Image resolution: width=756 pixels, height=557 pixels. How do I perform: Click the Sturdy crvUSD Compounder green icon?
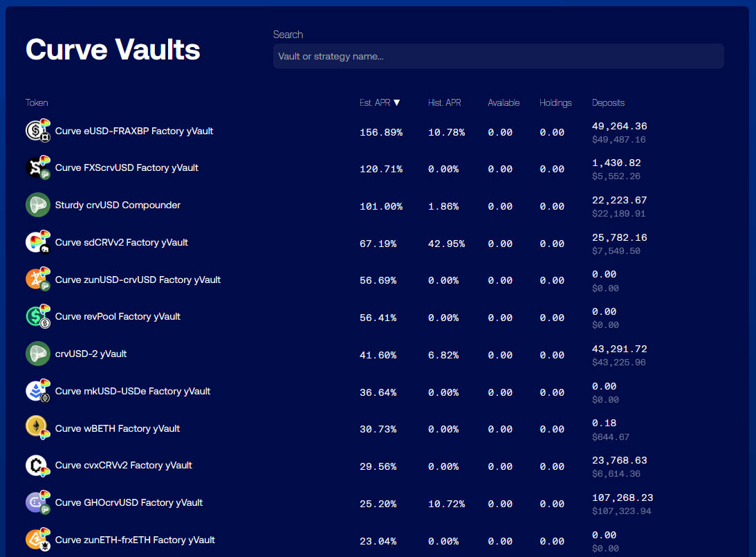(37, 206)
